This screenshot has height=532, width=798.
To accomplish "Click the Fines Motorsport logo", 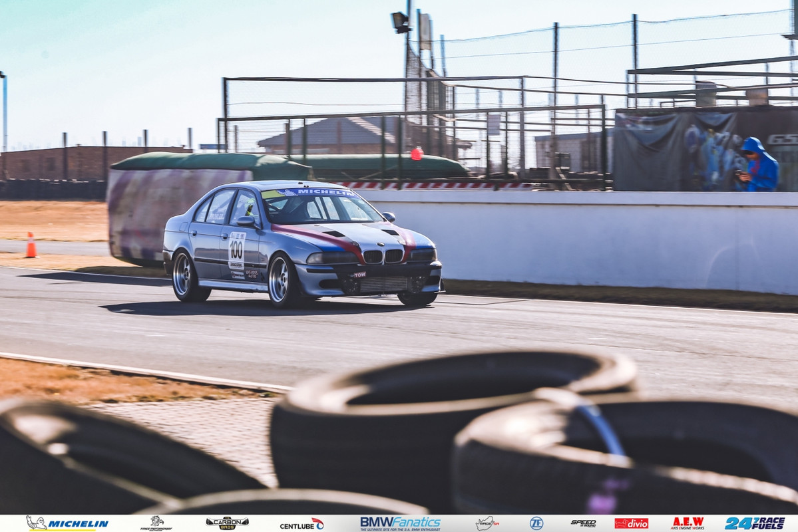I will point(156,523).
